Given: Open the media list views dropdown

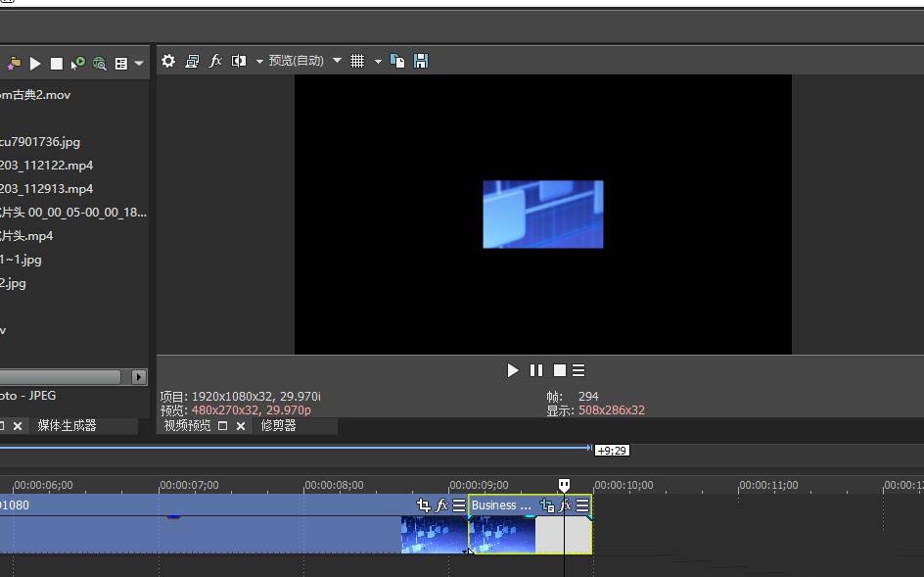Looking at the screenshot, I should [138, 63].
